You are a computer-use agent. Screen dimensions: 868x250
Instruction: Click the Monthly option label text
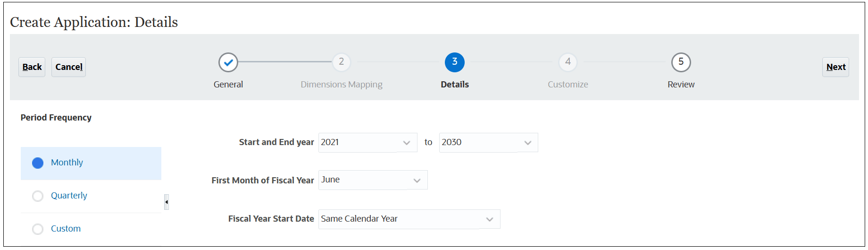(67, 163)
